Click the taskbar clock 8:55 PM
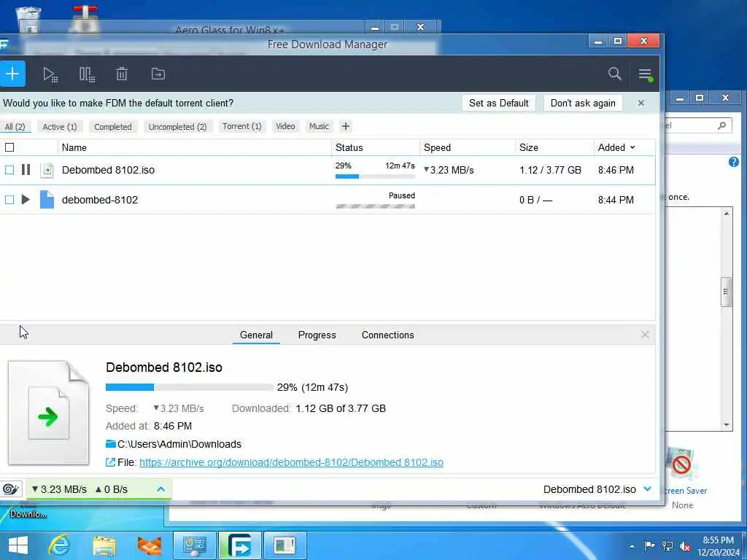This screenshot has width=747, height=560. point(718,540)
